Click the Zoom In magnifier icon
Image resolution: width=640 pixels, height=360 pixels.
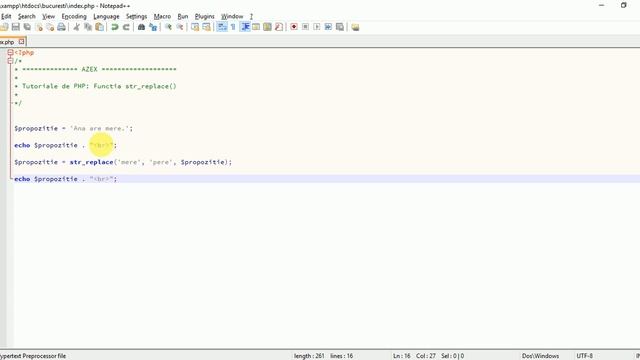click(x=168, y=27)
